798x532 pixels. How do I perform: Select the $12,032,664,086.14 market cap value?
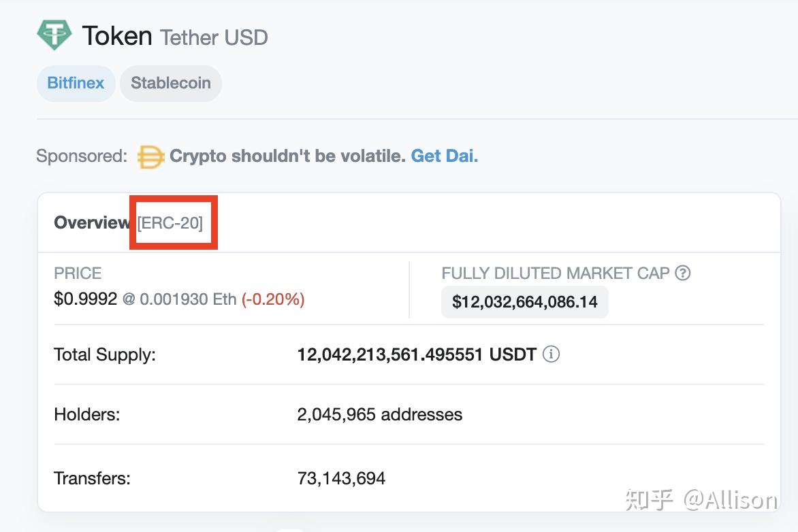point(524,302)
